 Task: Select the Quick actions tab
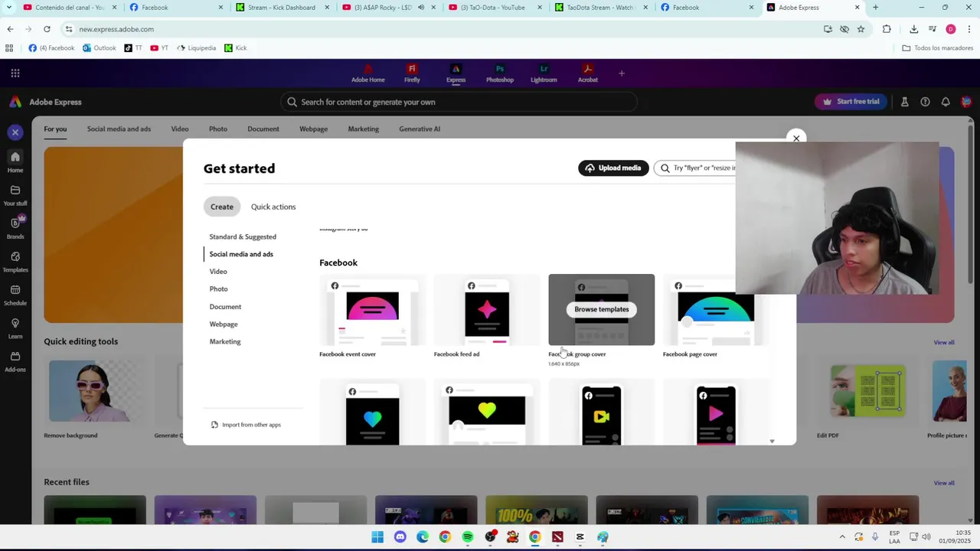point(273,207)
